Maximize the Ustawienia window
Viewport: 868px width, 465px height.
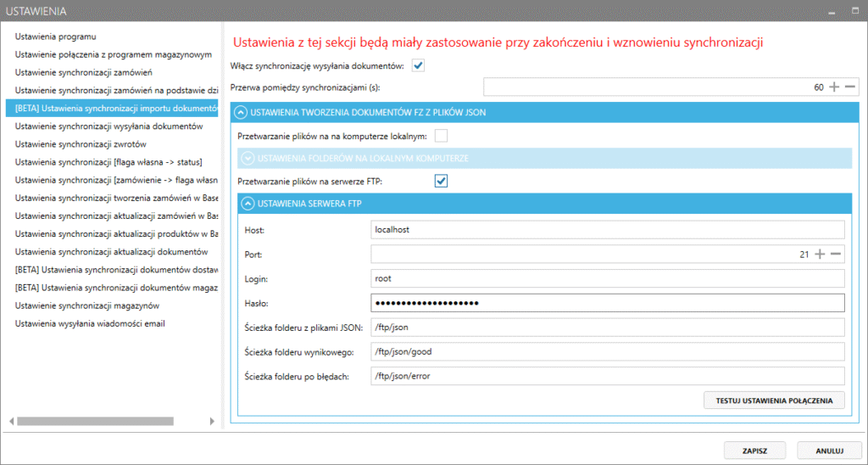click(855, 10)
